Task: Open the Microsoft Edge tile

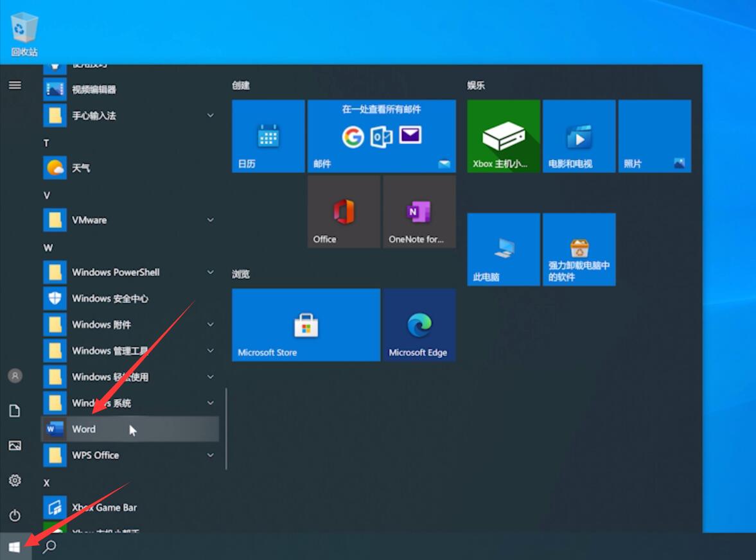Action: [419, 325]
